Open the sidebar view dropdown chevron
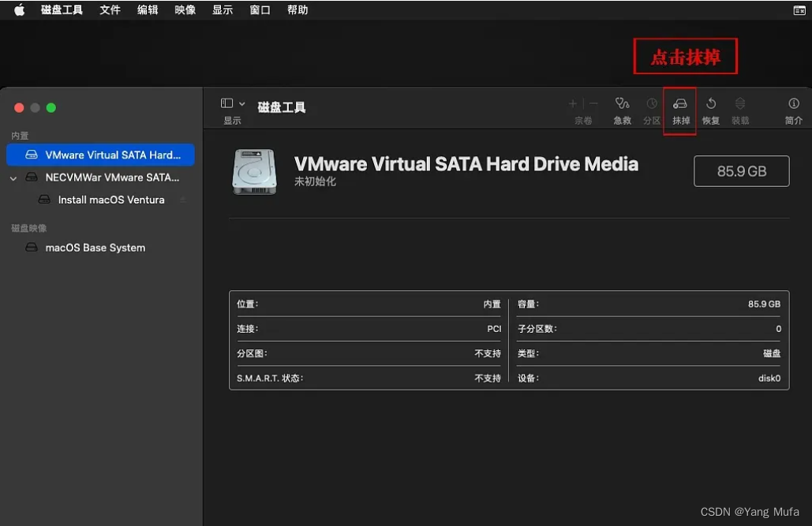812x526 pixels. point(241,103)
